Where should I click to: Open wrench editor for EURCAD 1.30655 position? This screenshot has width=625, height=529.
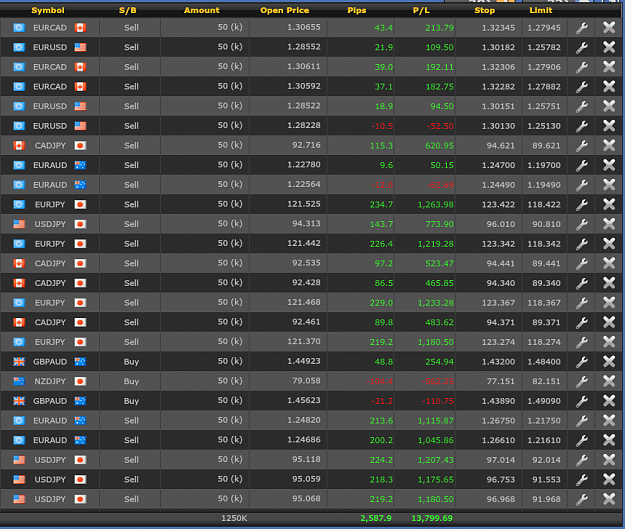582,28
